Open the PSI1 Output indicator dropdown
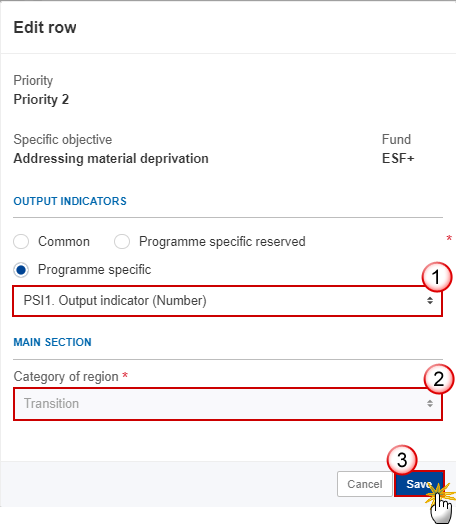 [x=227, y=301]
